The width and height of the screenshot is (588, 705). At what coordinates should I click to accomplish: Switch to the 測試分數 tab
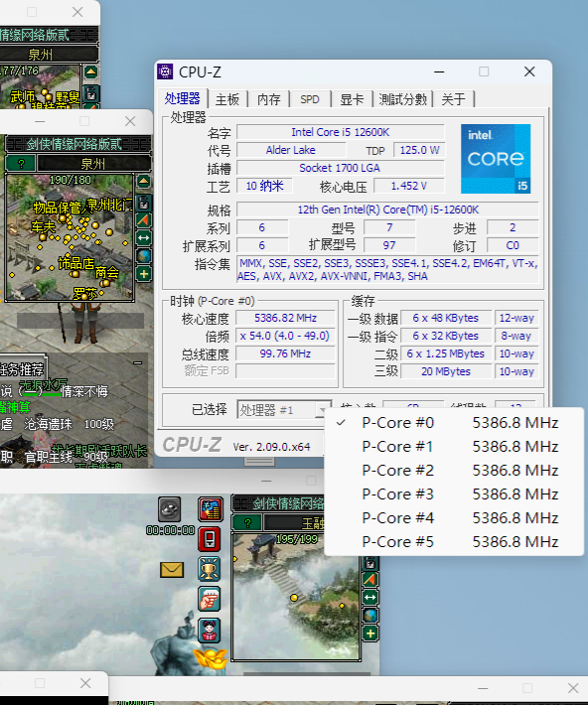click(402, 99)
